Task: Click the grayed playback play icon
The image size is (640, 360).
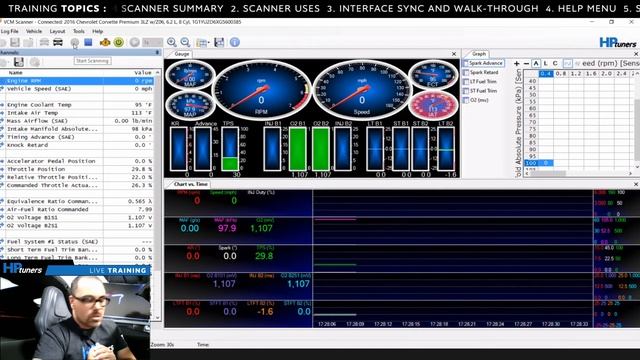Action: 135,42
